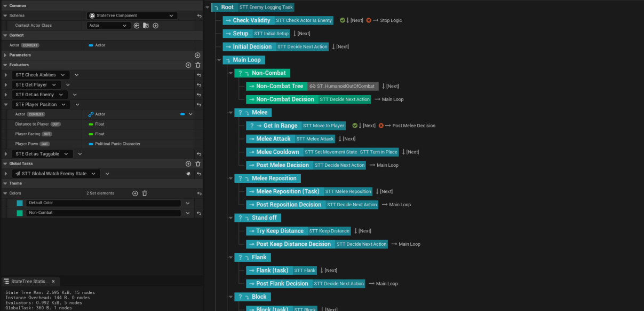Empty the Colors set with the trash icon

[145, 193]
